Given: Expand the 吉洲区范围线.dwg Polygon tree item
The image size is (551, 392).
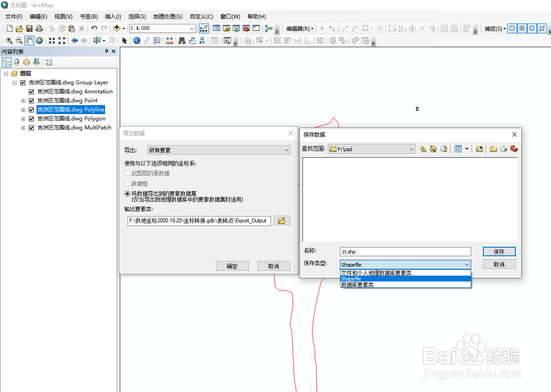Looking at the screenshot, I should (x=23, y=118).
